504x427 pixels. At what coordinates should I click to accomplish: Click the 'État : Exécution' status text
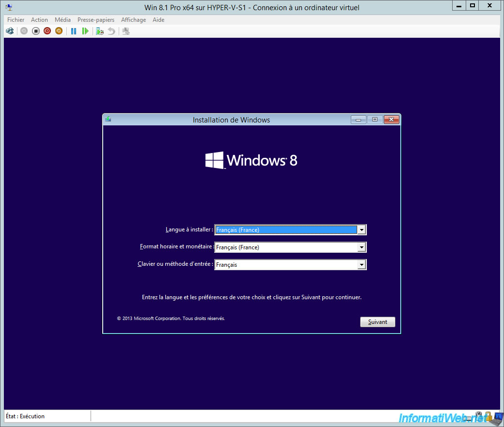[25, 416]
